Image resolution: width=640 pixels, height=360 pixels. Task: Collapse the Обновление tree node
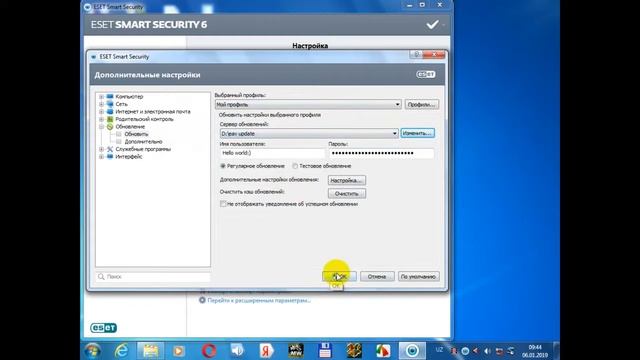click(101, 127)
